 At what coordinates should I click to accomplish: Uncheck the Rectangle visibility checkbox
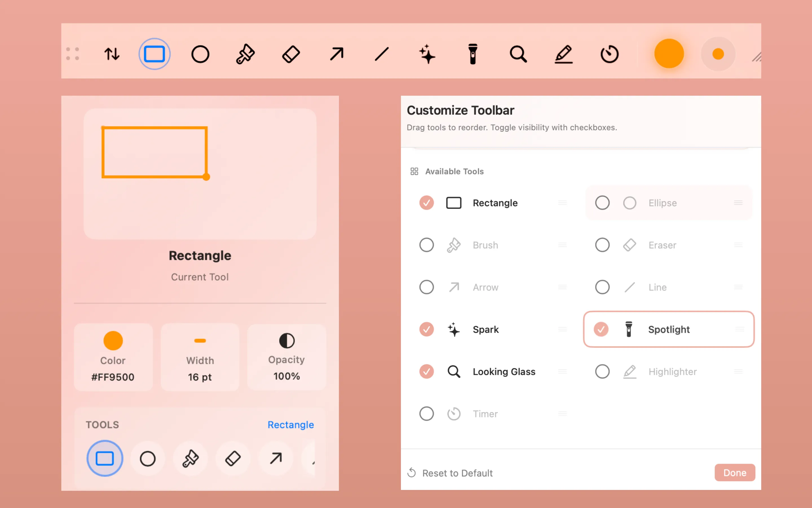click(427, 203)
